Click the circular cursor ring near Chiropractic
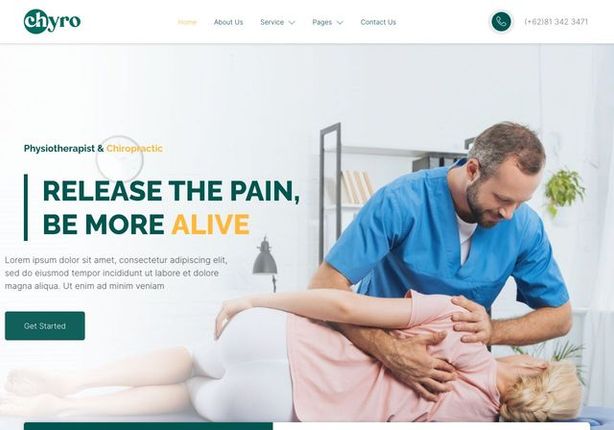 tap(120, 159)
